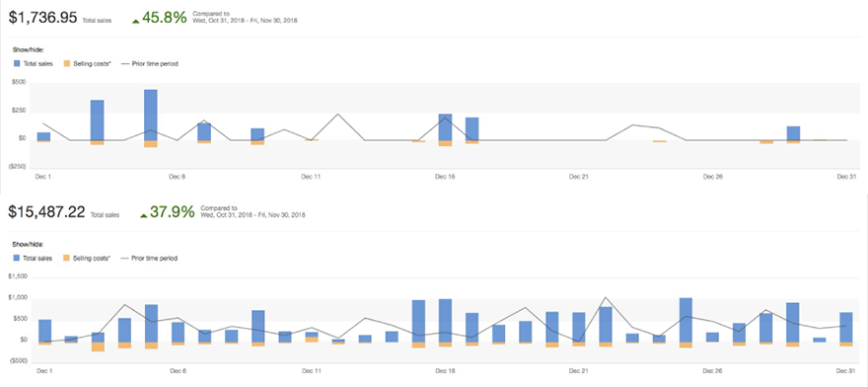This screenshot has width=868, height=387.
Task: Click the green 45.8% up arrow icon
Action: click(x=135, y=21)
